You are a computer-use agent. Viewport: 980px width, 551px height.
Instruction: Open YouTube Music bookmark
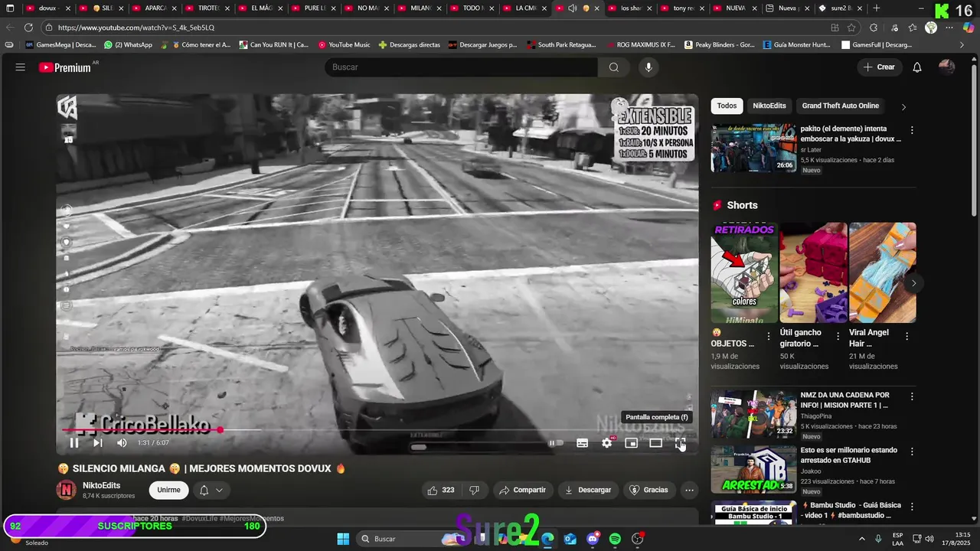coord(344,44)
